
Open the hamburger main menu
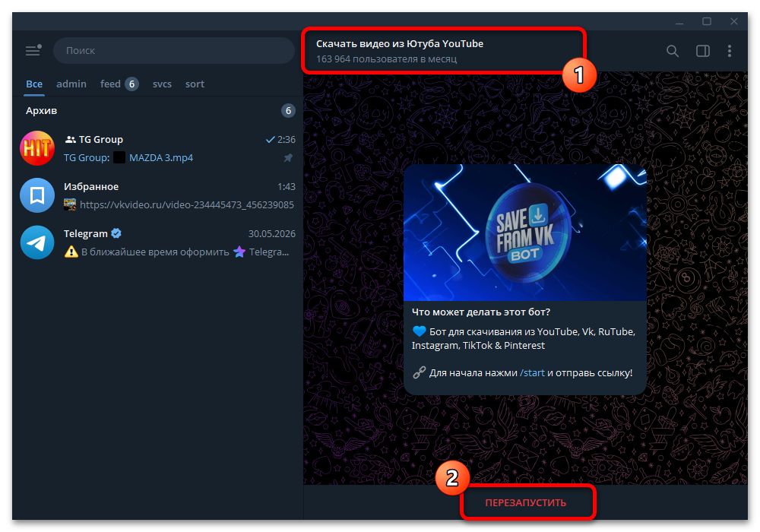(x=33, y=50)
